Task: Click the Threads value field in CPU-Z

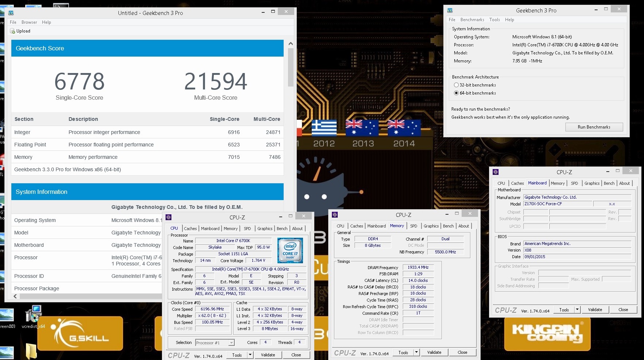Action: [299, 342]
